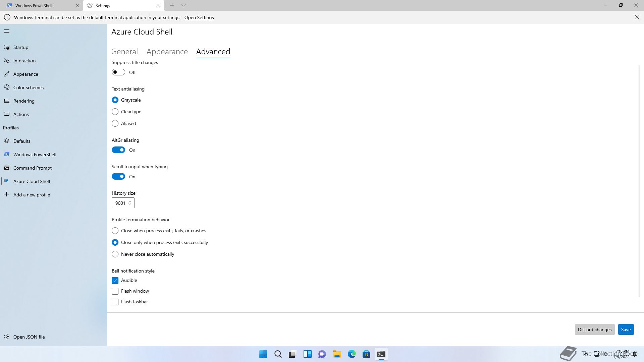Open the Rendering settings page

coord(54,101)
